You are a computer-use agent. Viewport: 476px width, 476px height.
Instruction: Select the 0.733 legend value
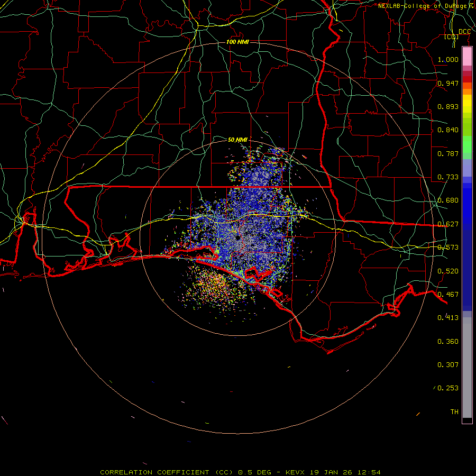[x=448, y=177]
